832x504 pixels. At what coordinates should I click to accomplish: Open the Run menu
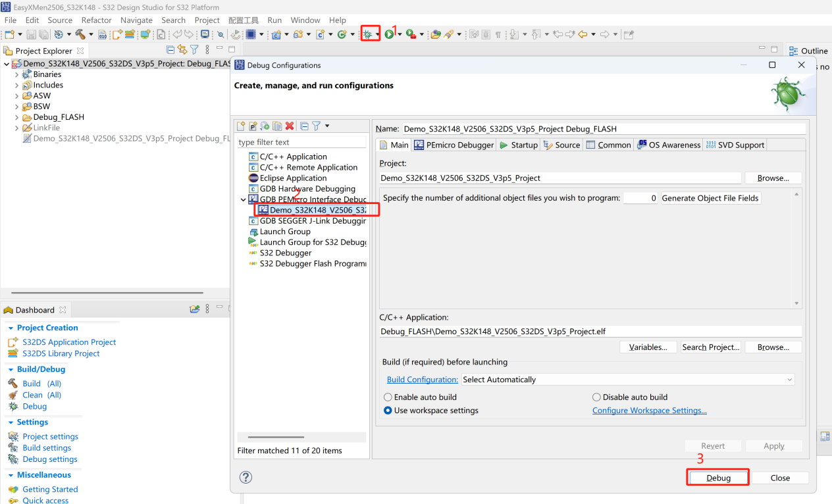(274, 20)
